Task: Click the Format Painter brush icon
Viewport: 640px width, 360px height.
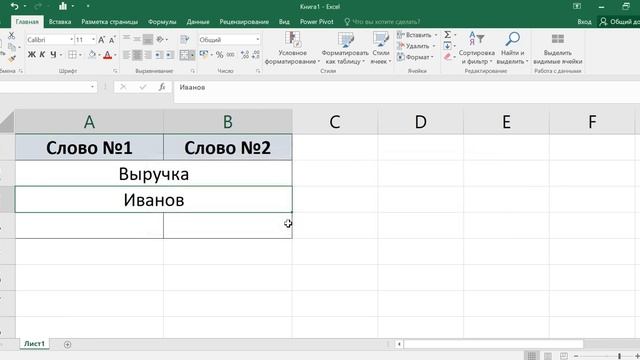Action: 12,59
